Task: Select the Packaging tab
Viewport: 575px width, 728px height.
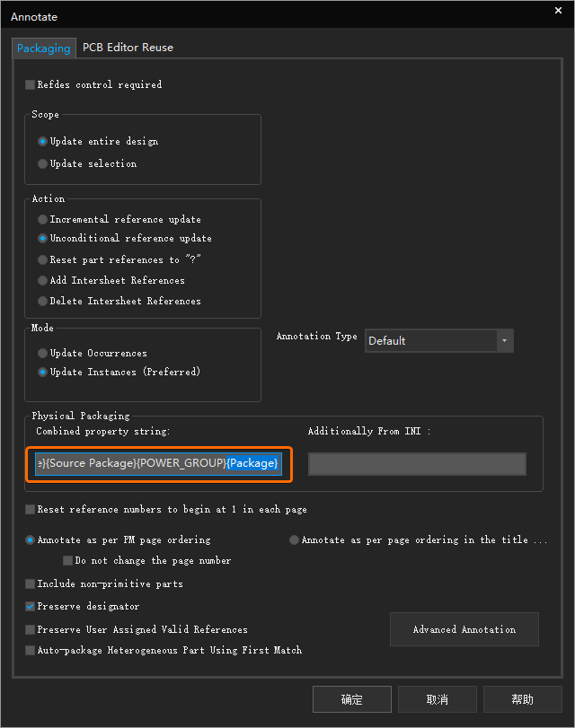Action: [x=43, y=48]
